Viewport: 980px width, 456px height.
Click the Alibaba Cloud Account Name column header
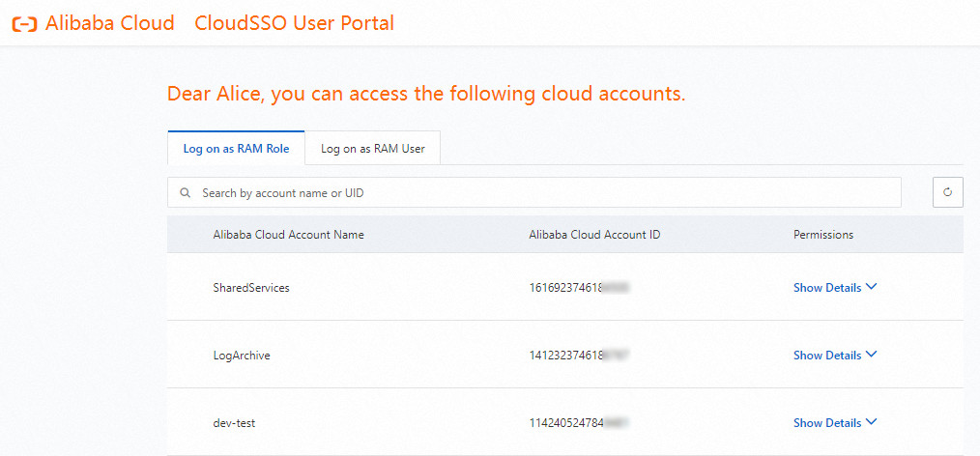click(288, 235)
